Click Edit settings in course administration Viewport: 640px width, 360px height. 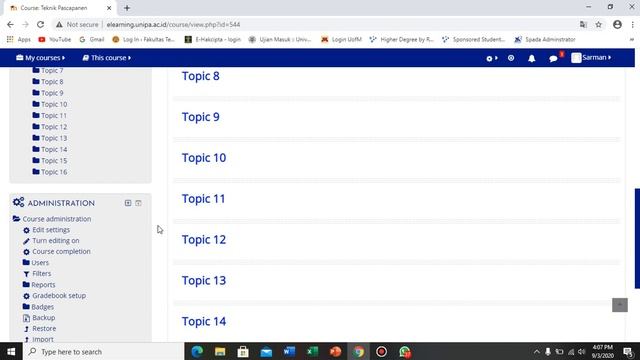[x=51, y=230]
